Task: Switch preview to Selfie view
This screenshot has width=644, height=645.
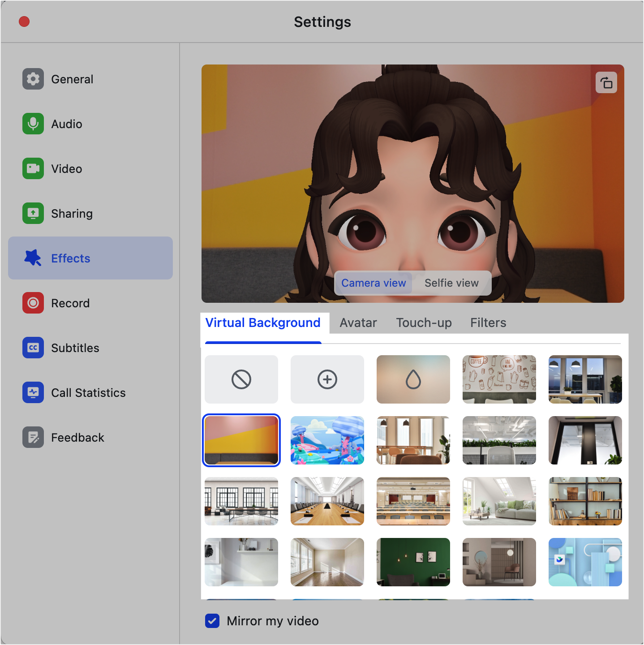Action: tap(451, 283)
